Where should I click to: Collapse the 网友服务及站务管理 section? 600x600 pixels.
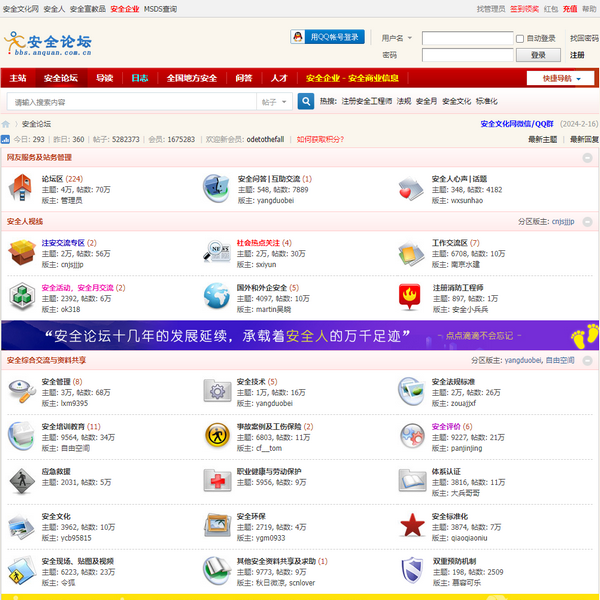pos(588,157)
